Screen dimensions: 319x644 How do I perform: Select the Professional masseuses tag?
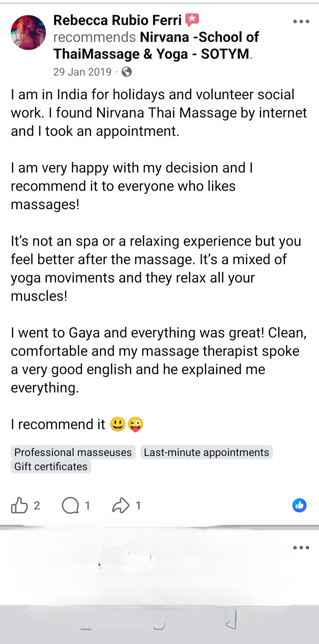(73, 452)
